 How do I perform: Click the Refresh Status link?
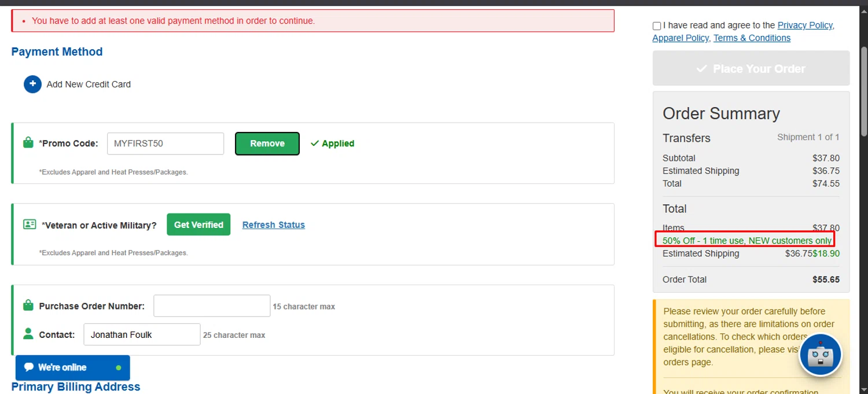click(274, 224)
